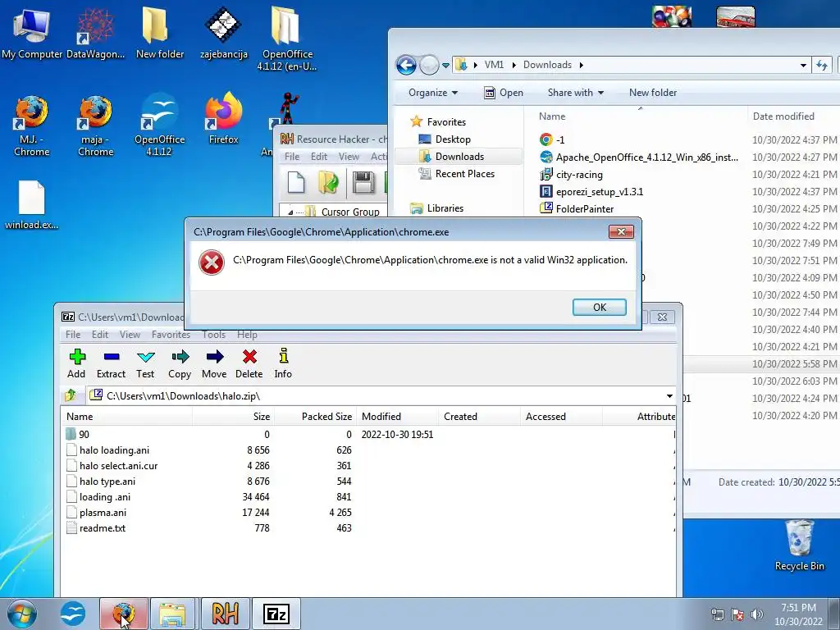Expand the Explorer address bar history dropdown

pyautogui.click(x=803, y=66)
